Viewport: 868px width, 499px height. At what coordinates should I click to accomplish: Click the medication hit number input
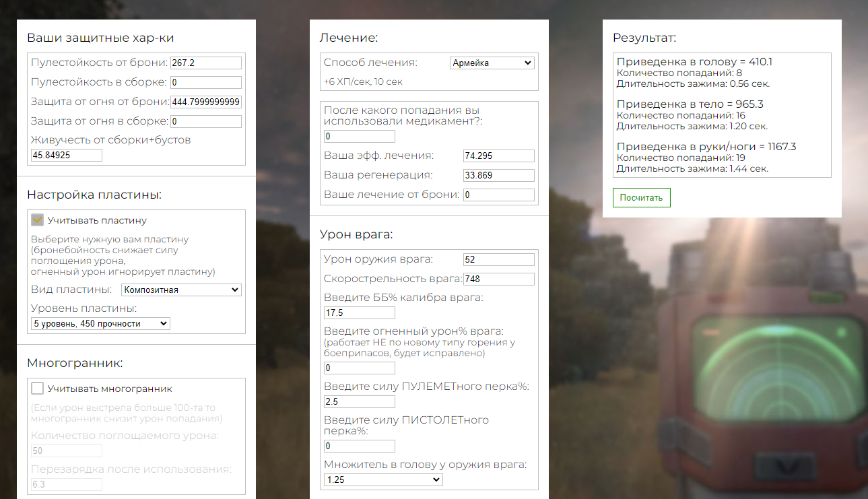pyautogui.click(x=359, y=136)
